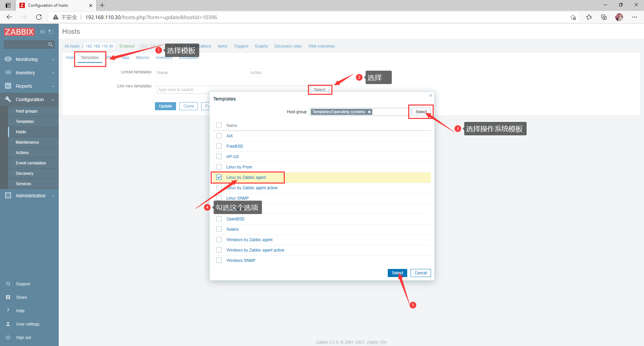The width and height of the screenshot is (644, 346).
Task: Check the FreeBSD template checkbox
Action: [x=219, y=146]
